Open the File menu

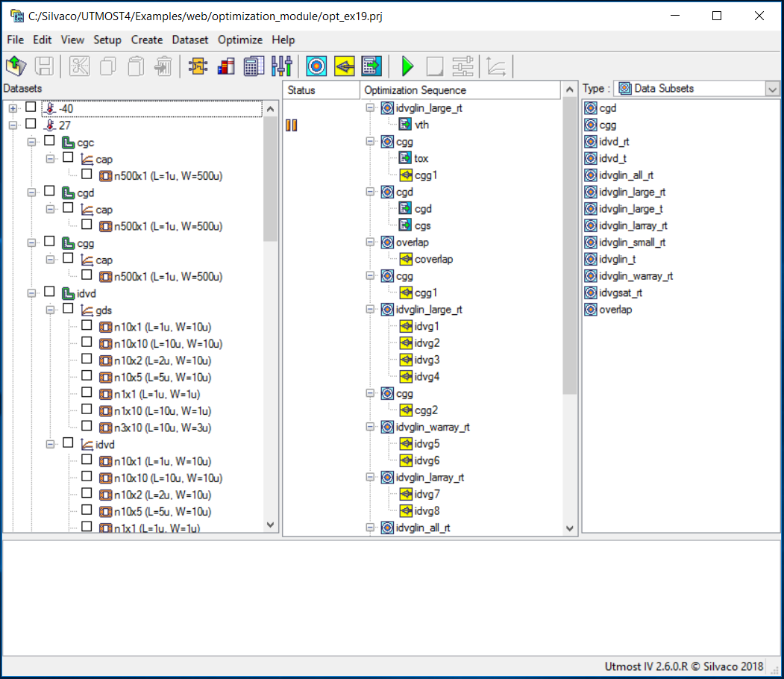[16, 40]
